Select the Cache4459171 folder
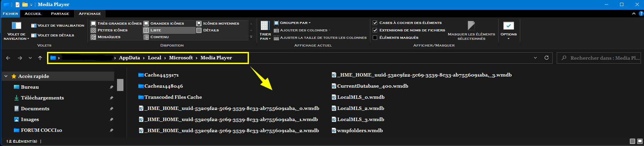 pos(158,75)
